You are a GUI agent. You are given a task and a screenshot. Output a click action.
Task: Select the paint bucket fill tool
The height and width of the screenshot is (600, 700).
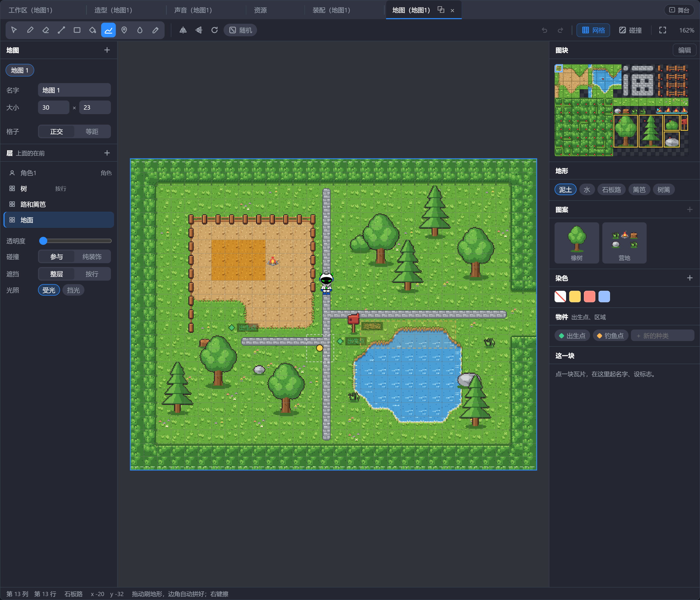[93, 30]
